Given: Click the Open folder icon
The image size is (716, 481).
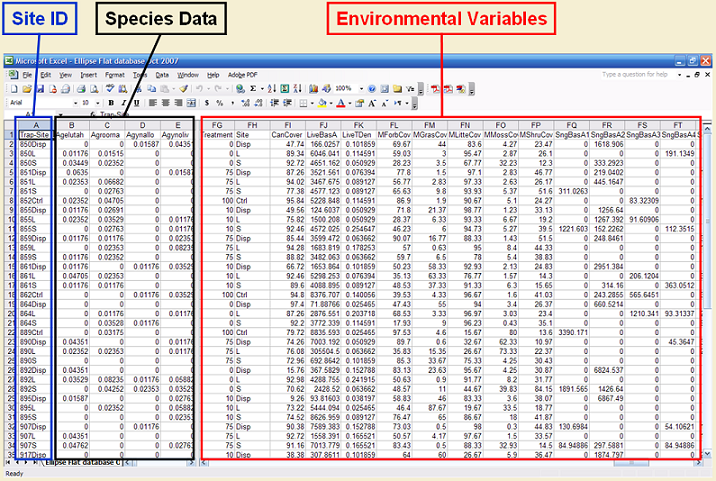Looking at the screenshot, I should point(27,88).
